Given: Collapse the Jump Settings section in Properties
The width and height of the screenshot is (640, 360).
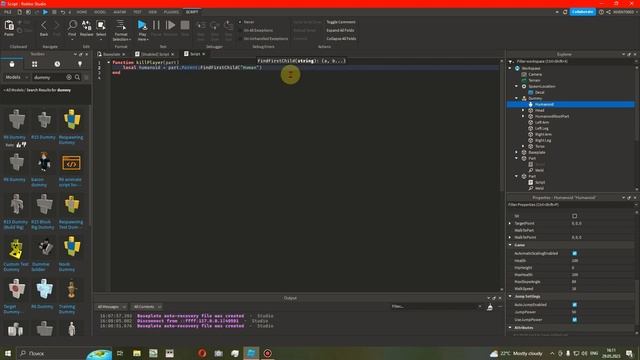Looking at the screenshot, I should point(510,296).
